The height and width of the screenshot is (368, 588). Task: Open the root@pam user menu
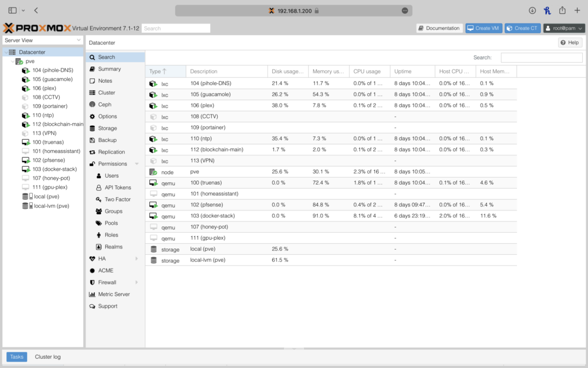click(564, 28)
